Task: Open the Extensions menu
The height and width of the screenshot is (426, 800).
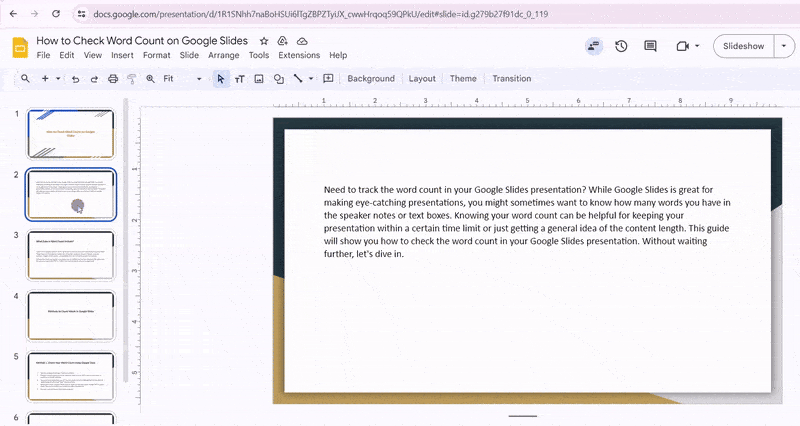Action: tap(299, 55)
